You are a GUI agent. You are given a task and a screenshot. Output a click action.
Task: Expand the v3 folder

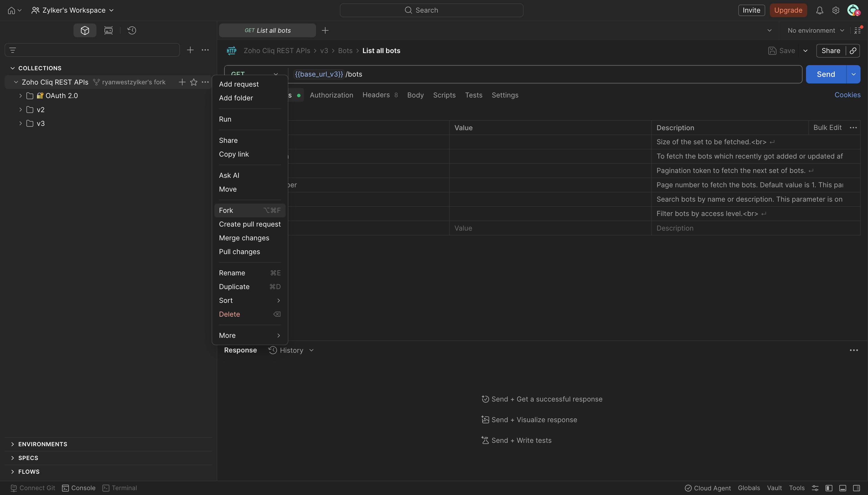pyautogui.click(x=20, y=123)
